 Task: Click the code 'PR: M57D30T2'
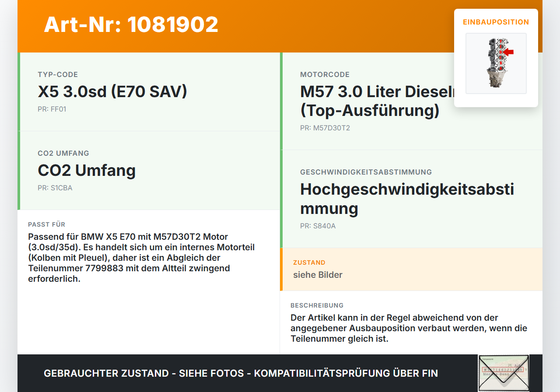325,128
